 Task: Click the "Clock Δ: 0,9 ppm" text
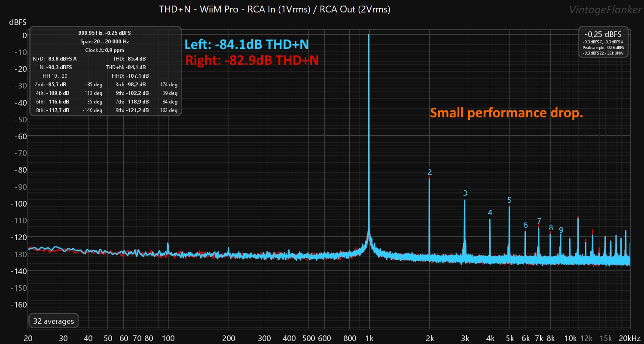(105, 50)
